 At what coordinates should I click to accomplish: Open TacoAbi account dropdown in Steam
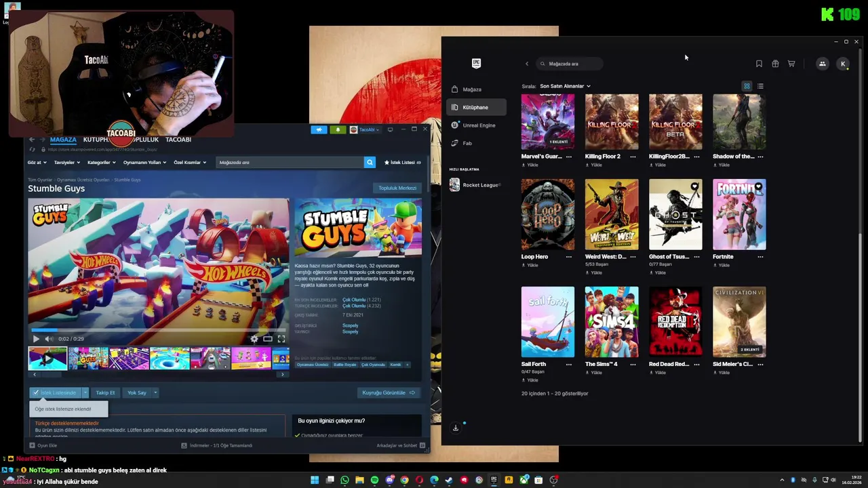coord(365,129)
